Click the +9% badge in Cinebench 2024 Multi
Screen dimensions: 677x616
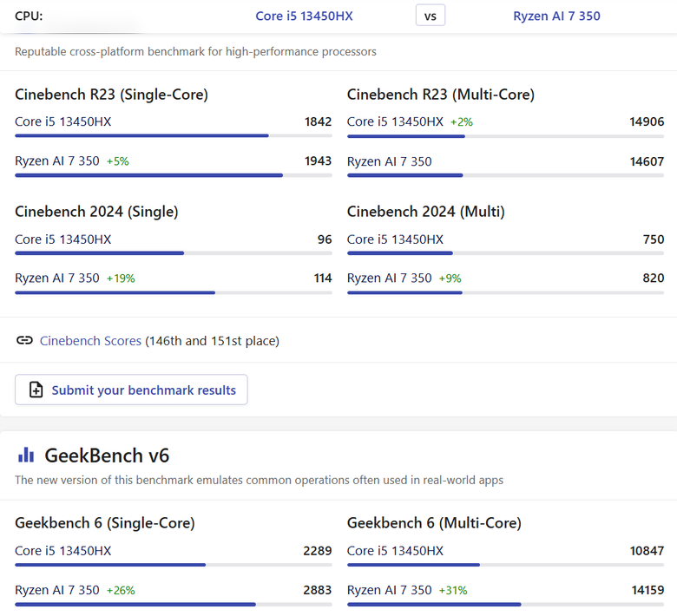pyautogui.click(x=450, y=279)
